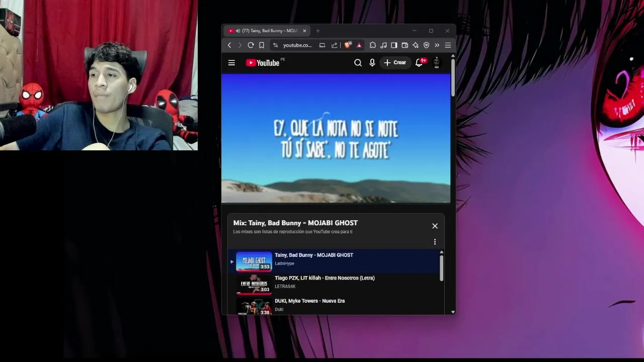Open the LatinHype channel name
This screenshot has height=362, width=644.
click(284, 263)
